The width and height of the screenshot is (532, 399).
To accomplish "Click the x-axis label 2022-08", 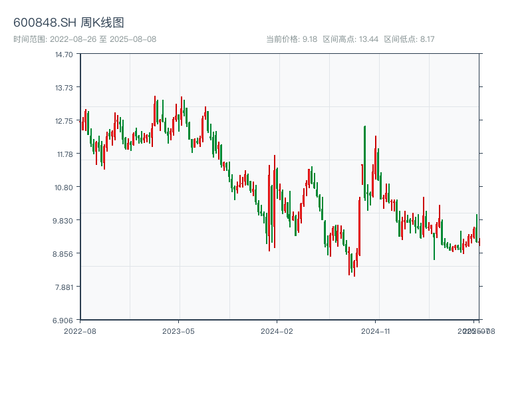I will (x=80, y=331).
